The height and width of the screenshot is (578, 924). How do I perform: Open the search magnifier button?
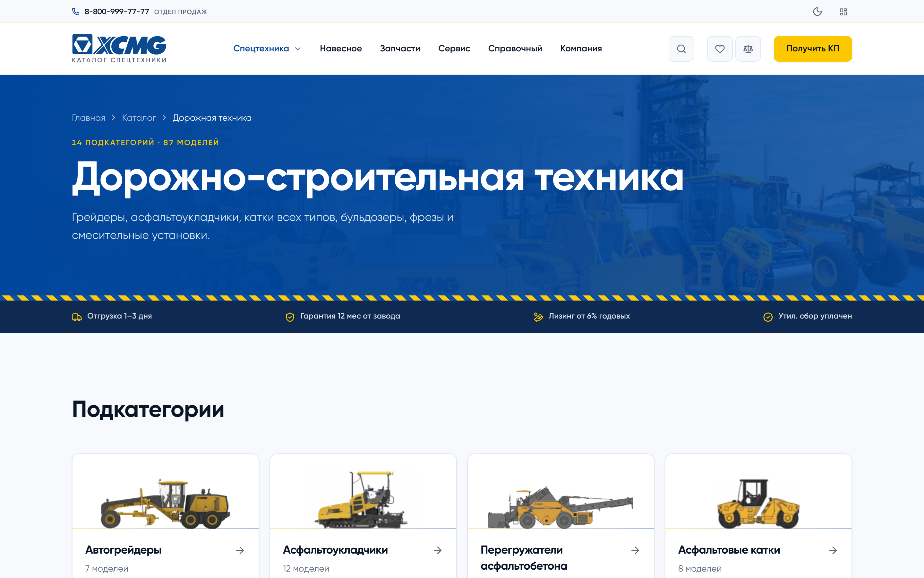pyautogui.click(x=681, y=48)
